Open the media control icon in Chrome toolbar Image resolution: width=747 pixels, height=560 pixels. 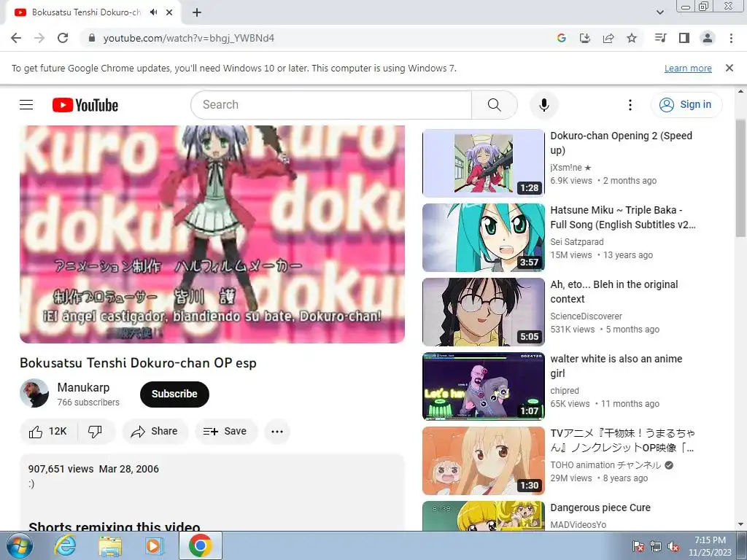660,38
